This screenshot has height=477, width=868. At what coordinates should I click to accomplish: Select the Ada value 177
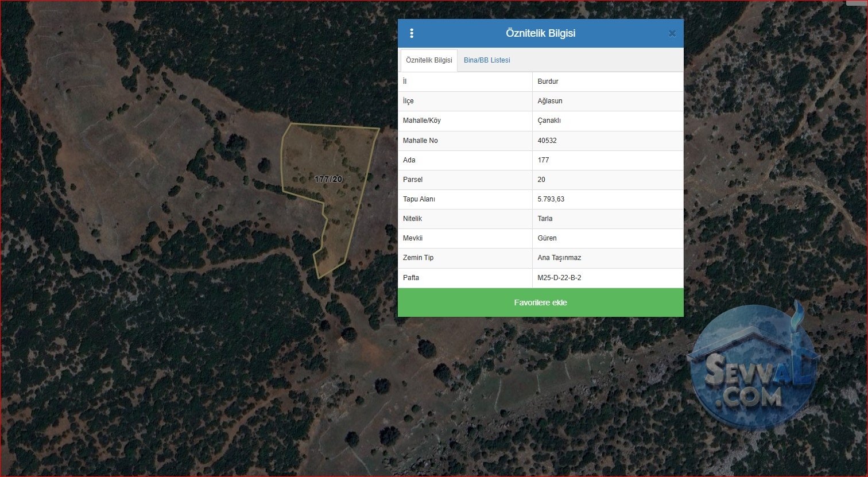pos(543,160)
